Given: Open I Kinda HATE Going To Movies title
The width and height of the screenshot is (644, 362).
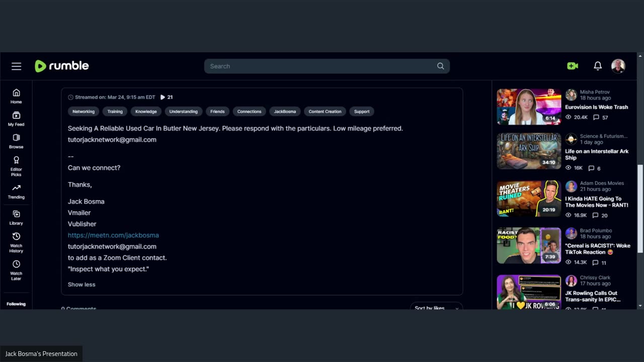Looking at the screenshot, I should coord(597,202).
